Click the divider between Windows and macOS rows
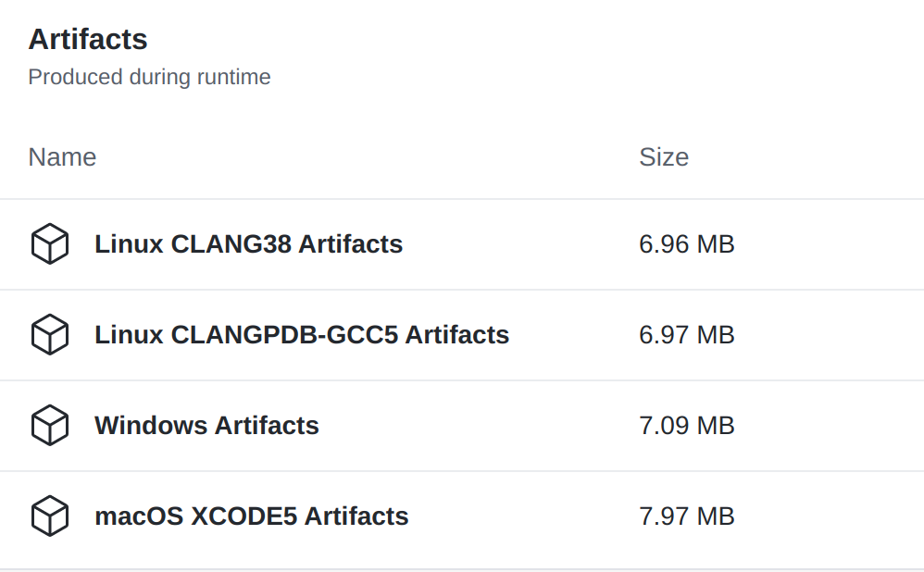The image size is (924, 572). [x=462, y=471]
